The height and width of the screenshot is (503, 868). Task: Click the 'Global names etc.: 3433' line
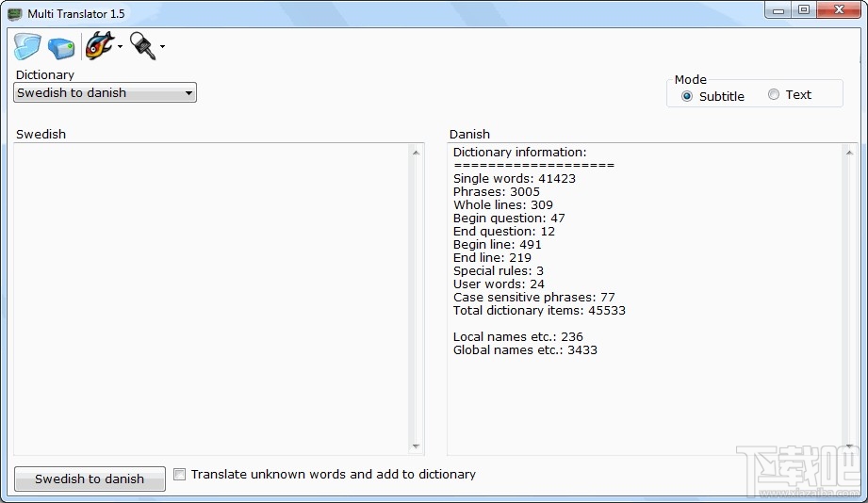[x=525, y=350]
